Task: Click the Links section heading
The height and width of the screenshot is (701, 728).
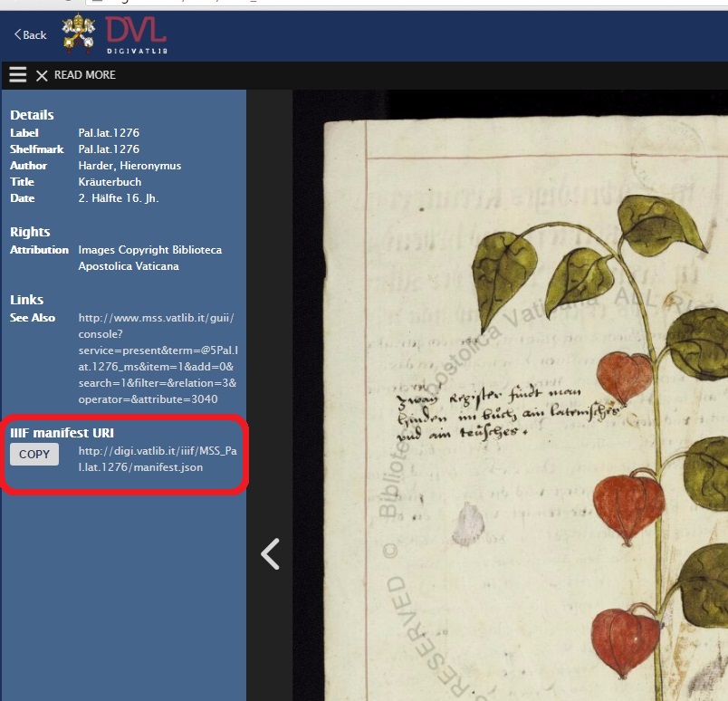Action: 27,300
